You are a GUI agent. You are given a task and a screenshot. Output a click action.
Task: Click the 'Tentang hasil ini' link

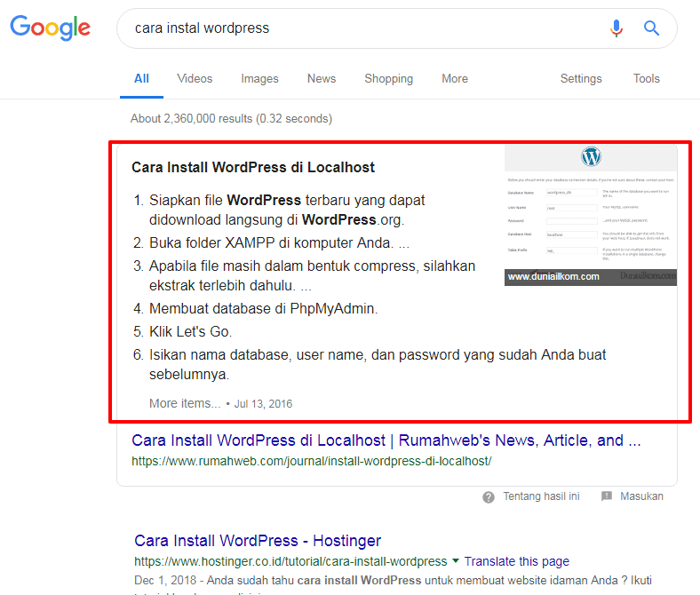click(x=541, y=496)
